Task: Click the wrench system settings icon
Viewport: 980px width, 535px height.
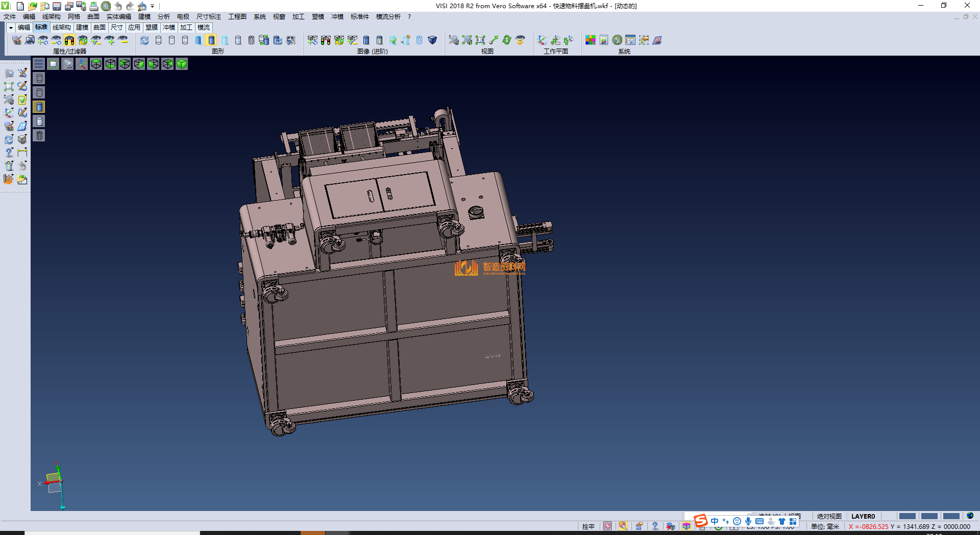Action: [617, 40]
